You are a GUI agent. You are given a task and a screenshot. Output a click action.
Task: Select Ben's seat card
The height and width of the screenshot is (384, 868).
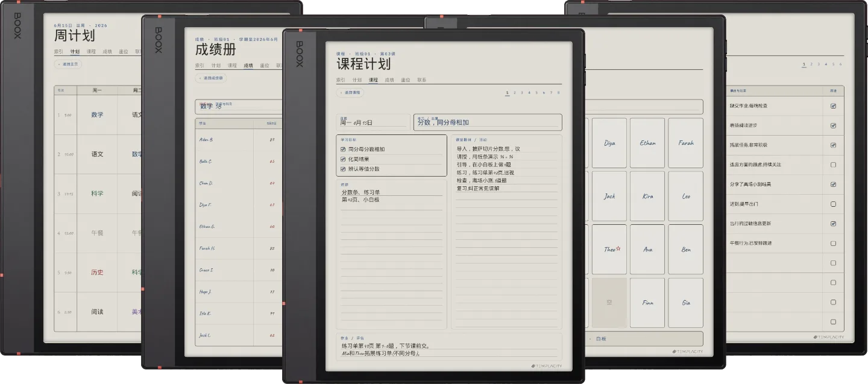(x=685, y=250)
